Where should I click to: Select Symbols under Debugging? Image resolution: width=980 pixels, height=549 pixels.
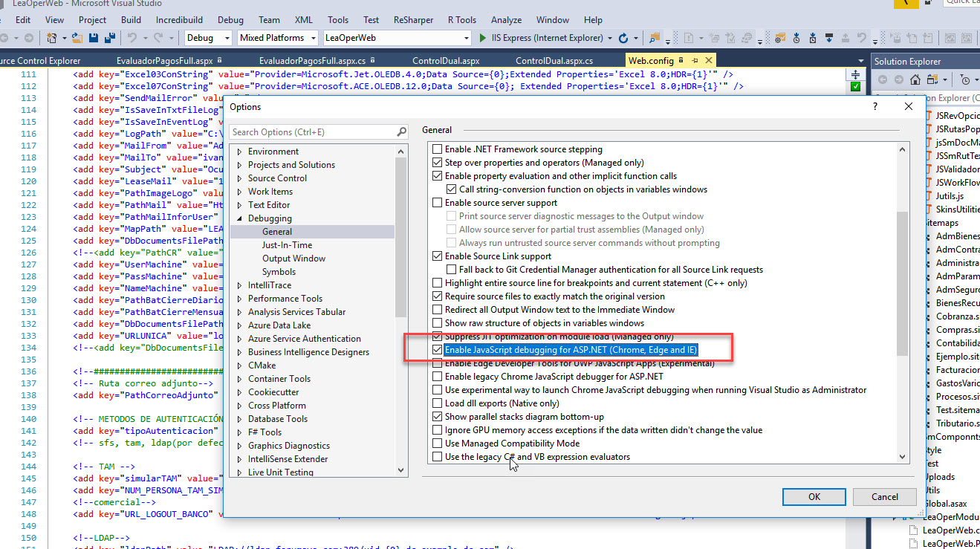(279, 272)
